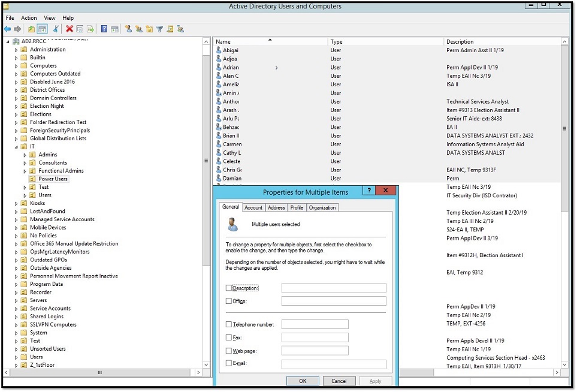Click the Forward arrow toolbar icon
Screen dimensions: 577x392
[x=17, y=29]
